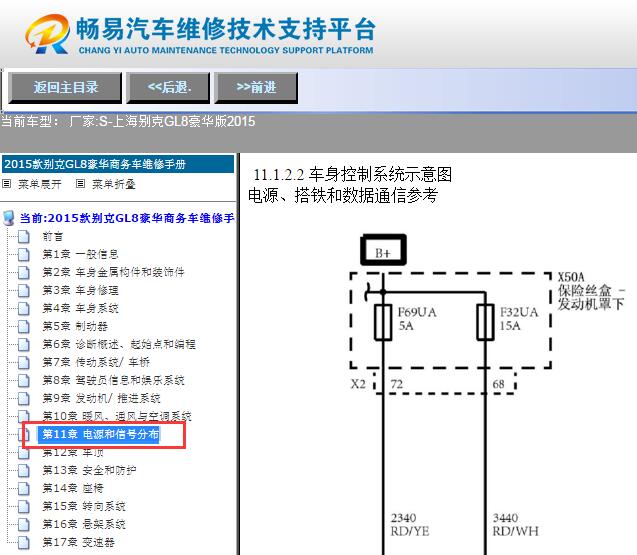This screenshot has width=637, height=555.
Task: Click document icon beside 第15章
Action: click(x=24, y=506)
